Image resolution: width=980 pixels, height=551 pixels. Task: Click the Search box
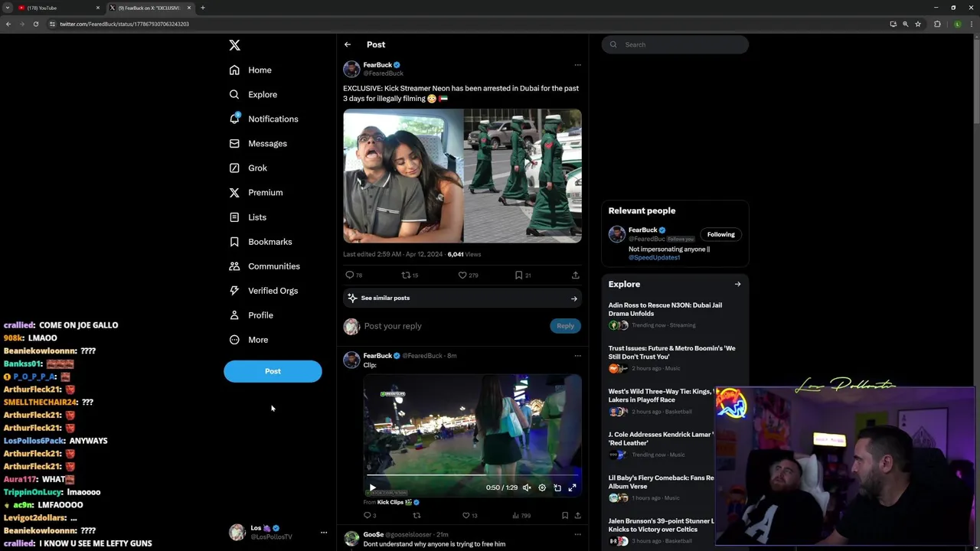pyautogui.click(x=675, y=44)
